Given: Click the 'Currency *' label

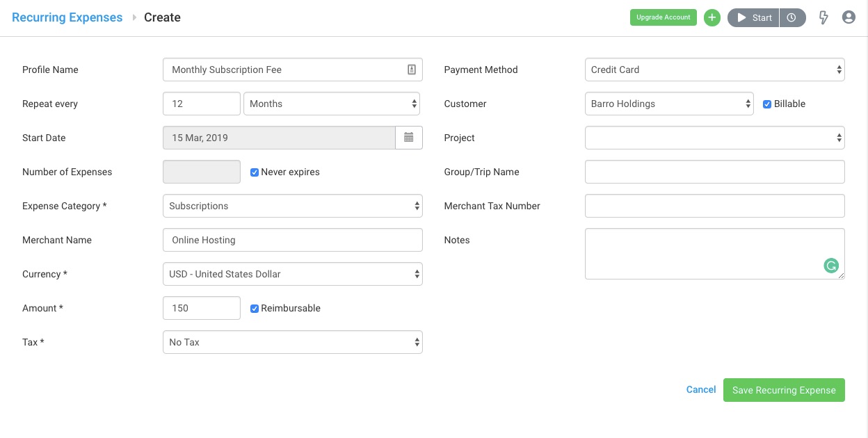Looking at the screenshot, I should click(45, 274).
